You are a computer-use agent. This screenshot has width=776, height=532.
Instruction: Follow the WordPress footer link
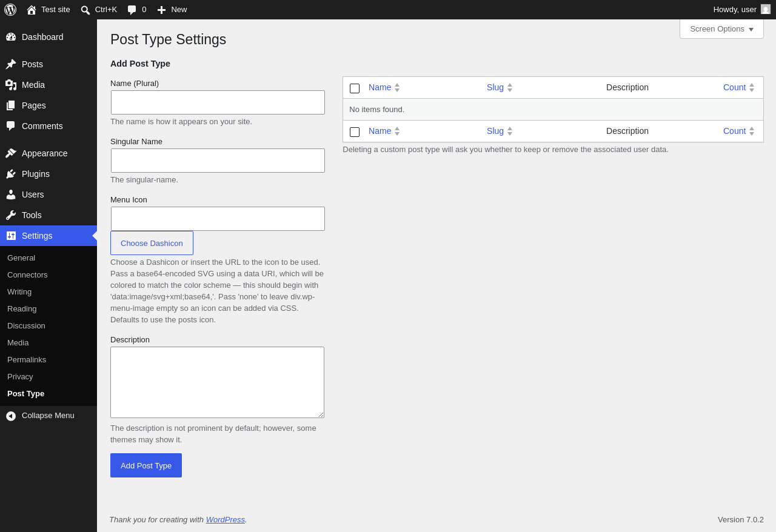[x=226, y=519]
